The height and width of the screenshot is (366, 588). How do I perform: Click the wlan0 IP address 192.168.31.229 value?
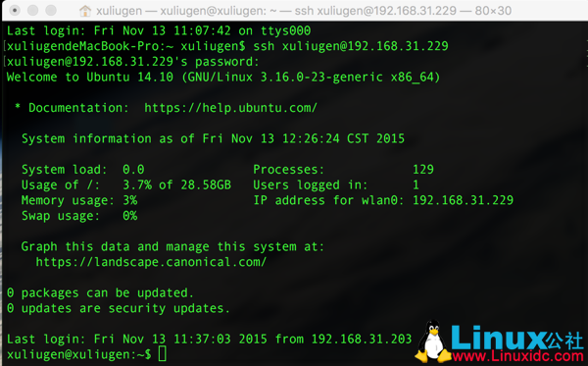coord(463,200)
